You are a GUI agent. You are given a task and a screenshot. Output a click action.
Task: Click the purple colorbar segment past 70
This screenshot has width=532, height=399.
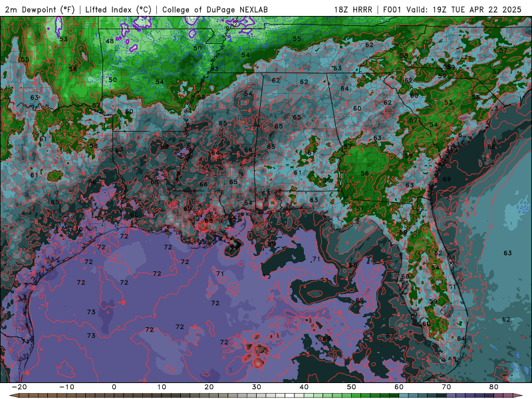(x=452, y=396)
